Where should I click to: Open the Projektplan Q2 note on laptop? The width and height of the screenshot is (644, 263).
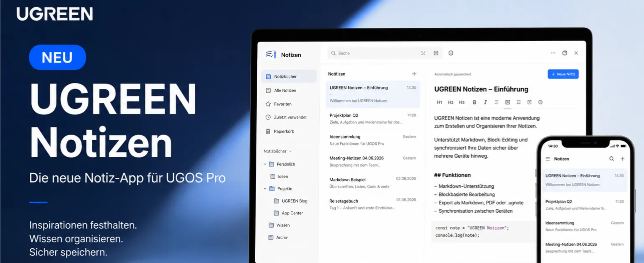pos(372,118)
